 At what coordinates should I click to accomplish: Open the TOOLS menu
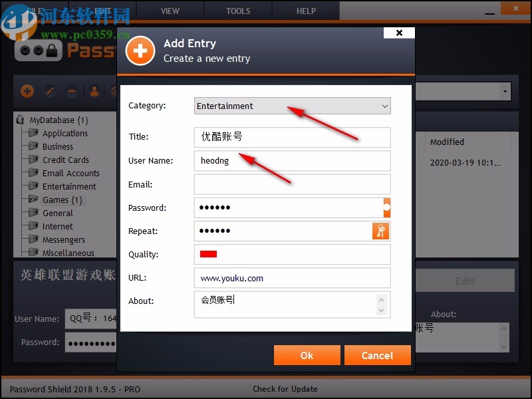(237, 11)
